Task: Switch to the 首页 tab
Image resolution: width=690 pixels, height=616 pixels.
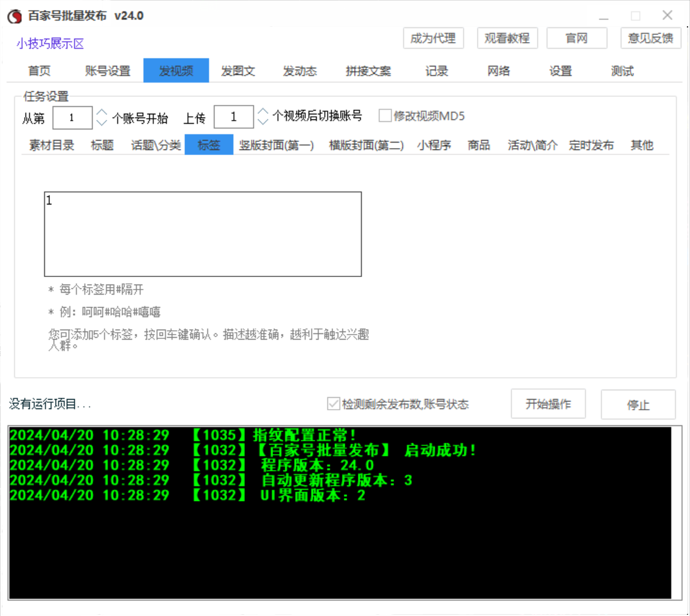Action: point(39,71)
